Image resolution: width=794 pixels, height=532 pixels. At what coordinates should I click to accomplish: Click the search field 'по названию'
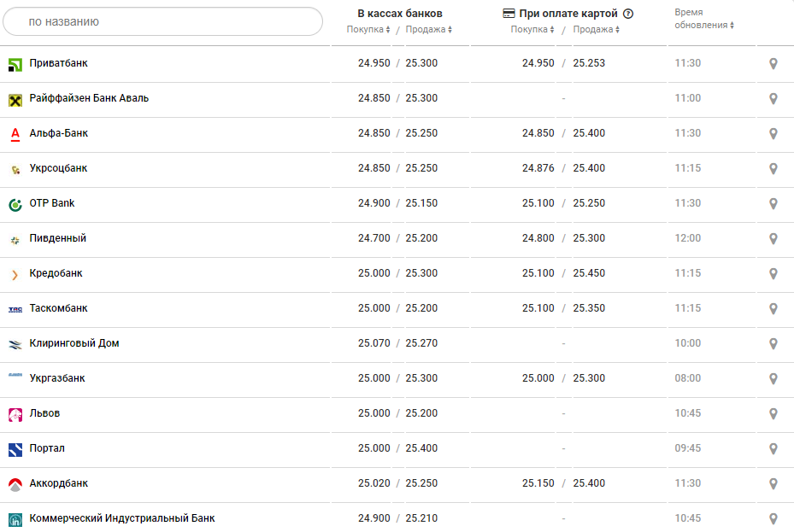click(x=162, y=21)
